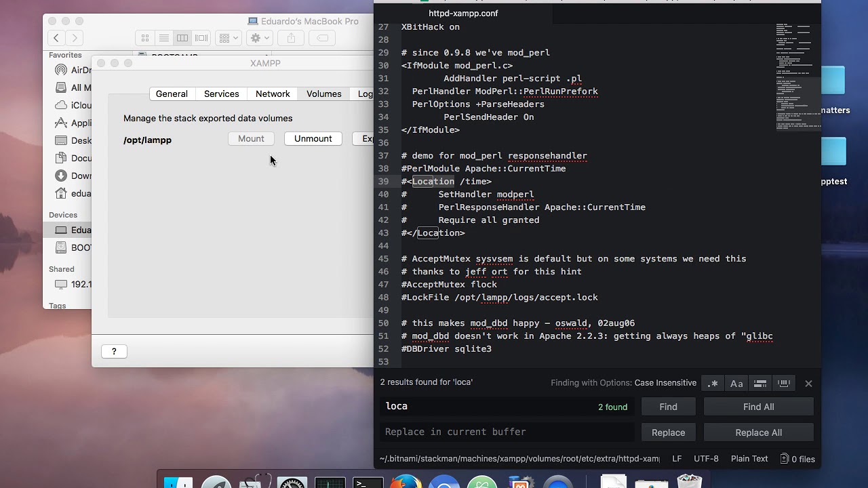
Task: Close the find and replace panel
Action: coord(808,384)
